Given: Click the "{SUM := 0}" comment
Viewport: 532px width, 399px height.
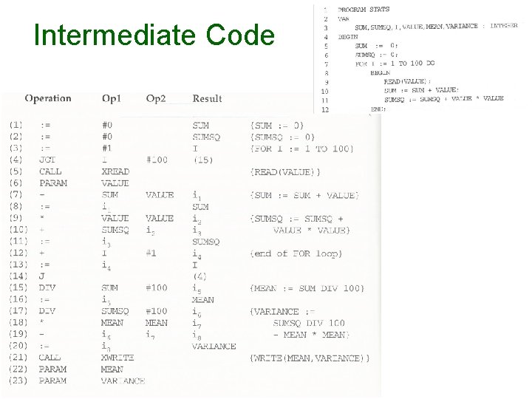Looking at the screenshot, I should coord(277,126).
